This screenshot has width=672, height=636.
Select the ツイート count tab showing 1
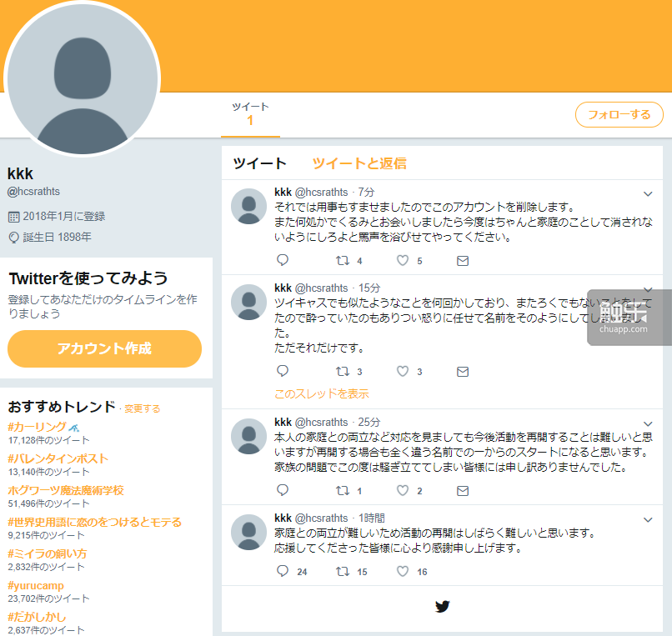[x=250, y=114]
